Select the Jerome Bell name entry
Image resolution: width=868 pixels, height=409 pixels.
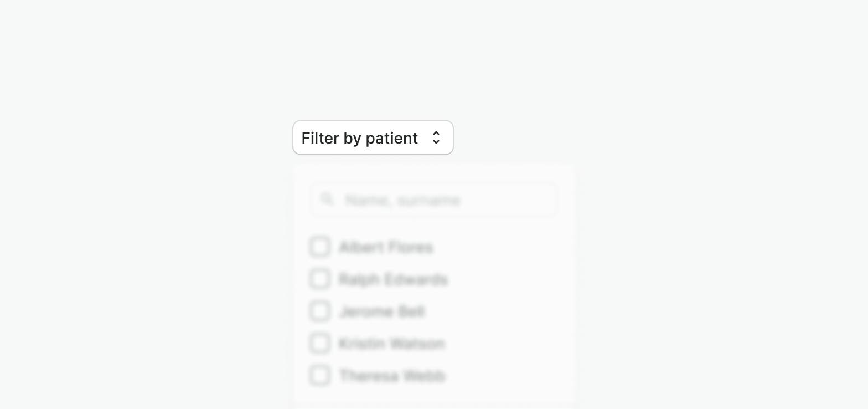pos(382,311)
